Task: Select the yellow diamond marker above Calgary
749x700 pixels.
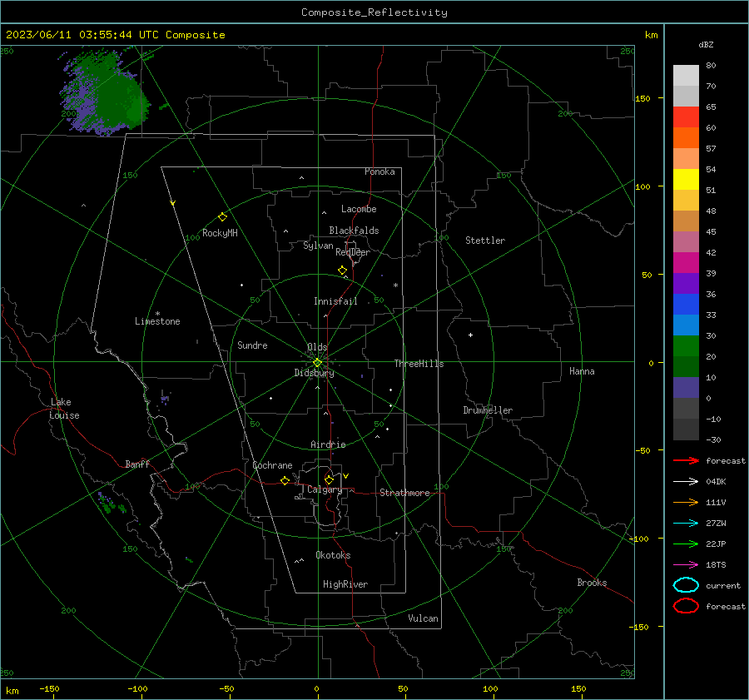Action: [329, 479]
